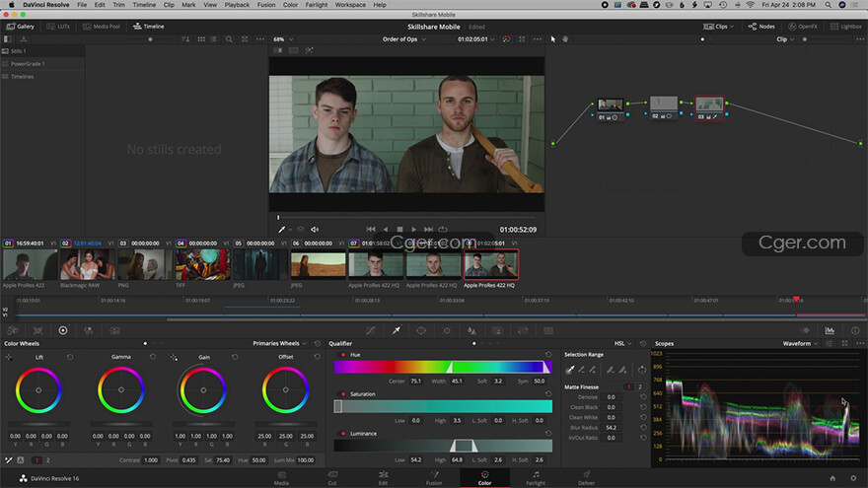Open the Motion Effects palette

114,330
